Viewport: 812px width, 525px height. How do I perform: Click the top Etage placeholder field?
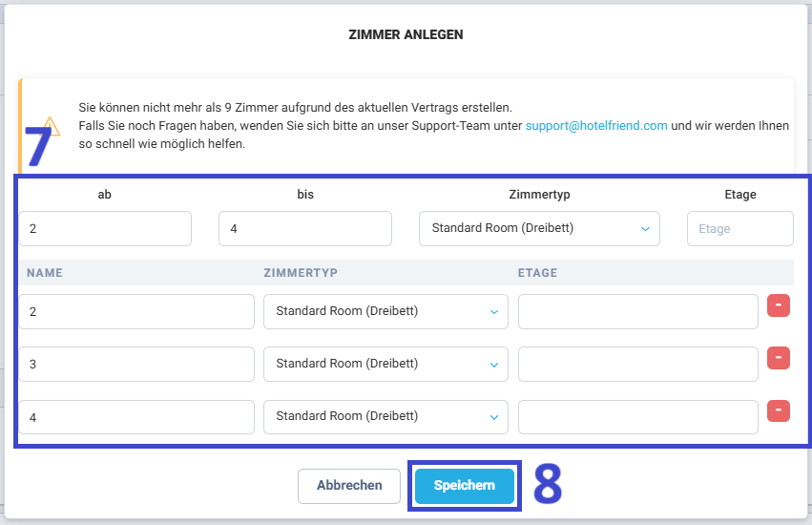[x=740, y=228]
